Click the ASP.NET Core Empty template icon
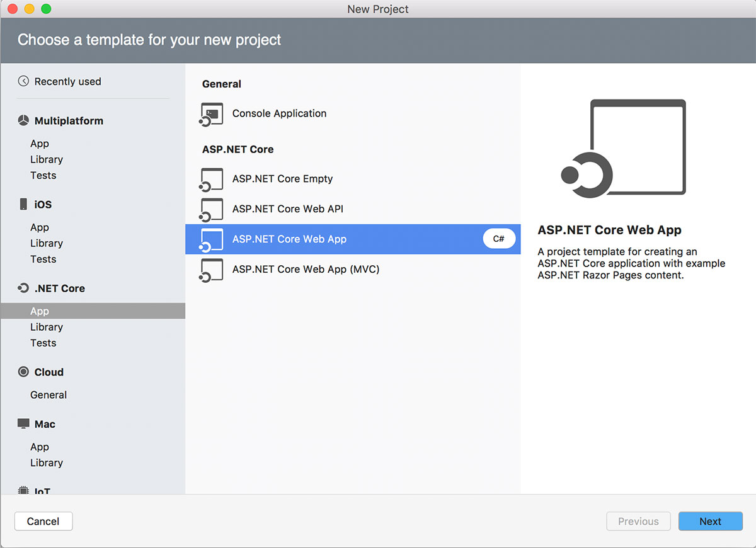 click(x=212, y=180)
